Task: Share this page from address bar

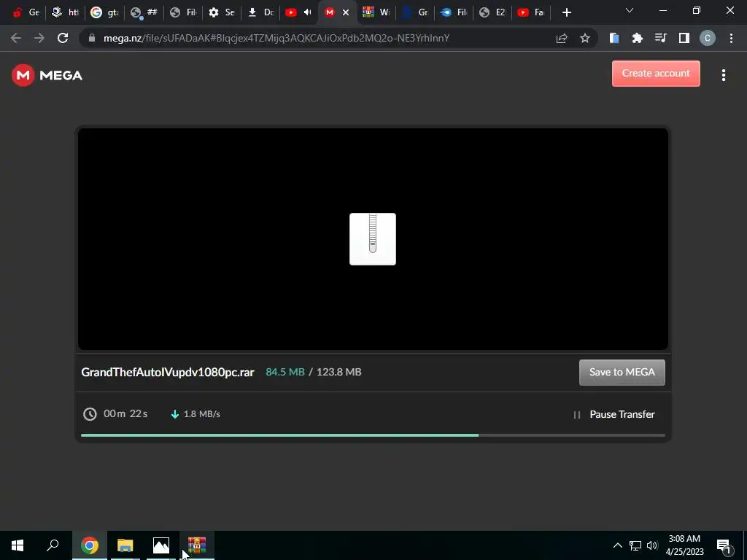Action: (x=562, y=38)
